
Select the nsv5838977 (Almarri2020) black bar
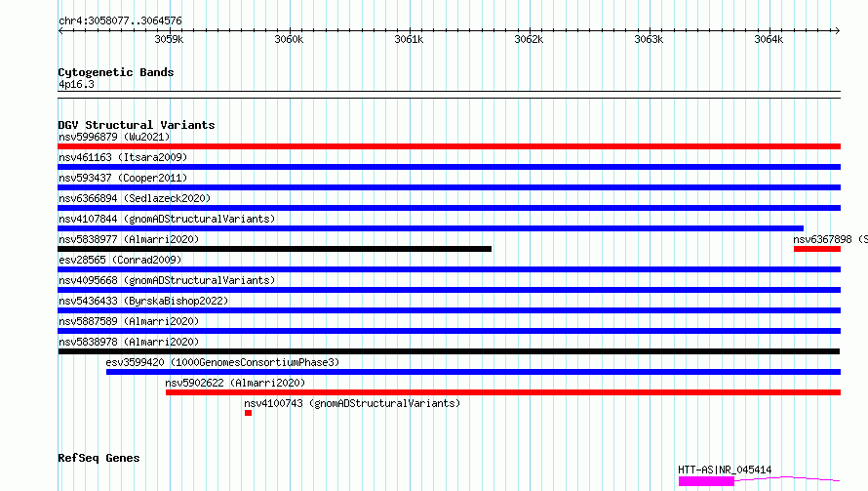(275, 249)
